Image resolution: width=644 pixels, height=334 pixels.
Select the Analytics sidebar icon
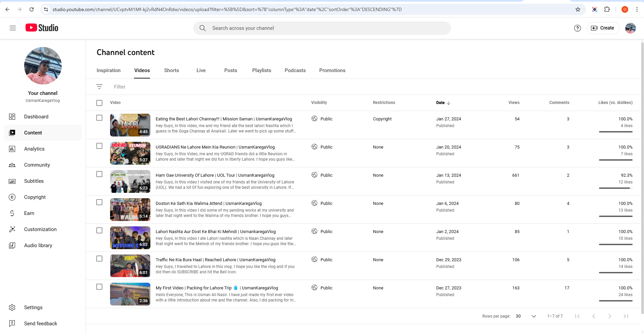click(12, 149)
